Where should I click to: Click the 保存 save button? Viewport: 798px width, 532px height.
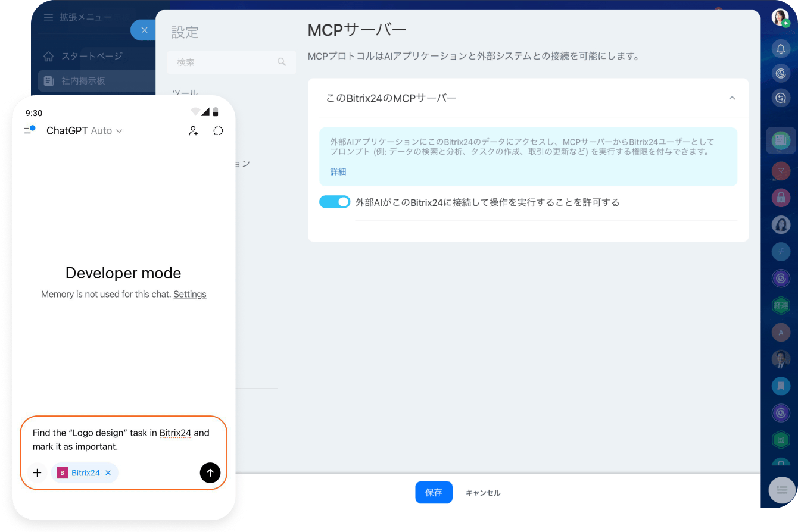coord(434,492)
